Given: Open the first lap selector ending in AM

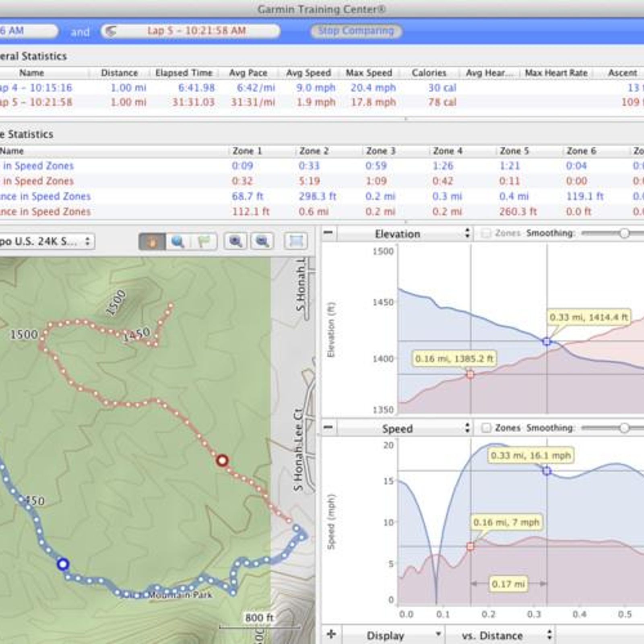Looking at the screenshot, I should [29, 31].
